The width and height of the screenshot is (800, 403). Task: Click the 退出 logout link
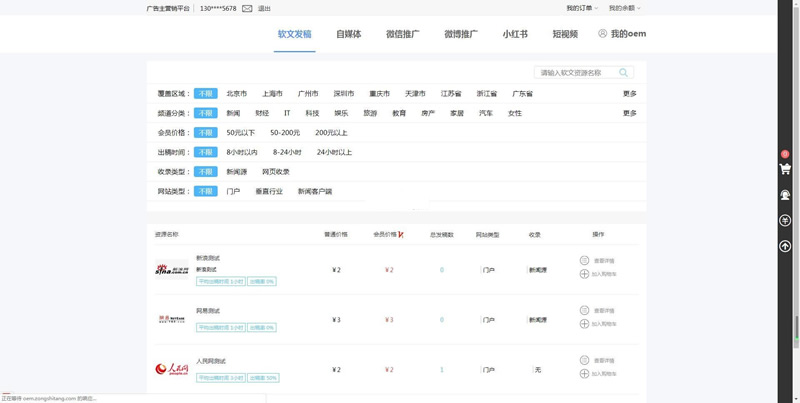coord(264,8)
